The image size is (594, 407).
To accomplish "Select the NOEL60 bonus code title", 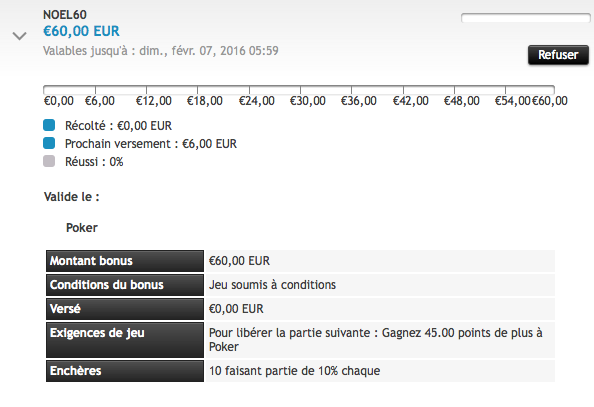I will click(65, 15).
